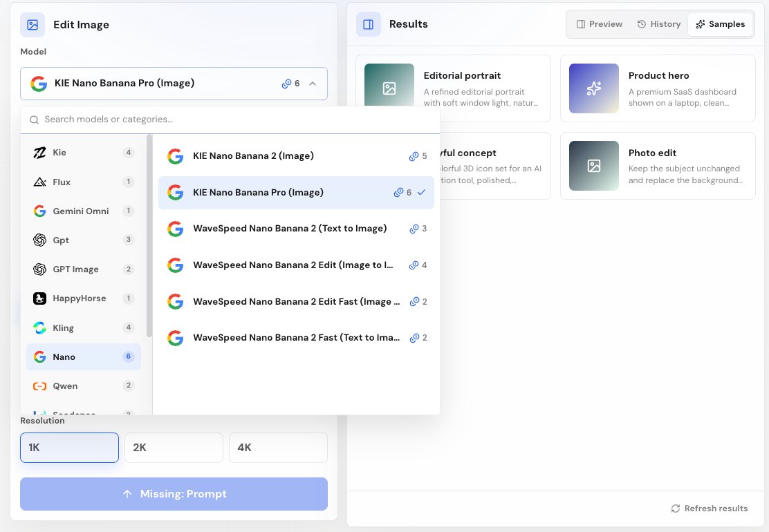
Task: Click Product hero sparkle thumbnail
Action: pos(593,88)
